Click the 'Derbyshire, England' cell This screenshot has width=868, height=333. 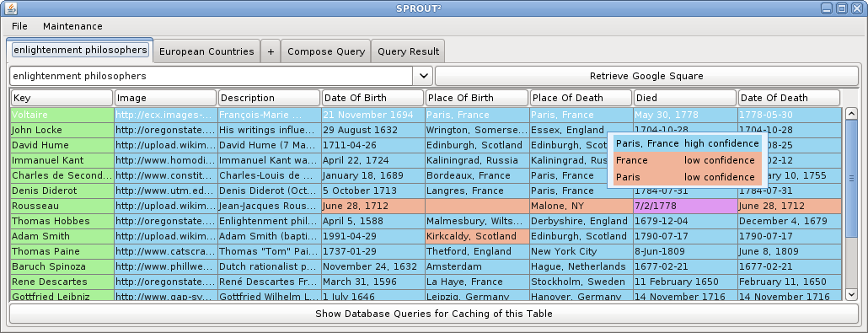pyautogui.click(x=581, y=221)
